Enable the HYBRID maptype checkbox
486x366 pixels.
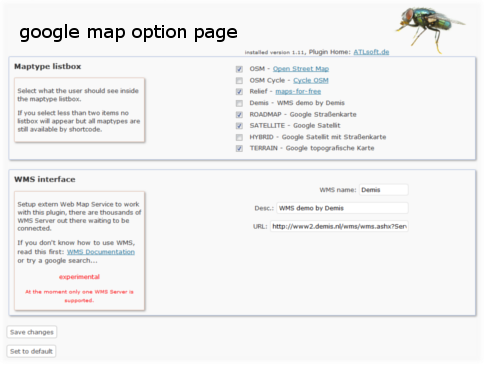pyautogui.click(x=239, y=137)
